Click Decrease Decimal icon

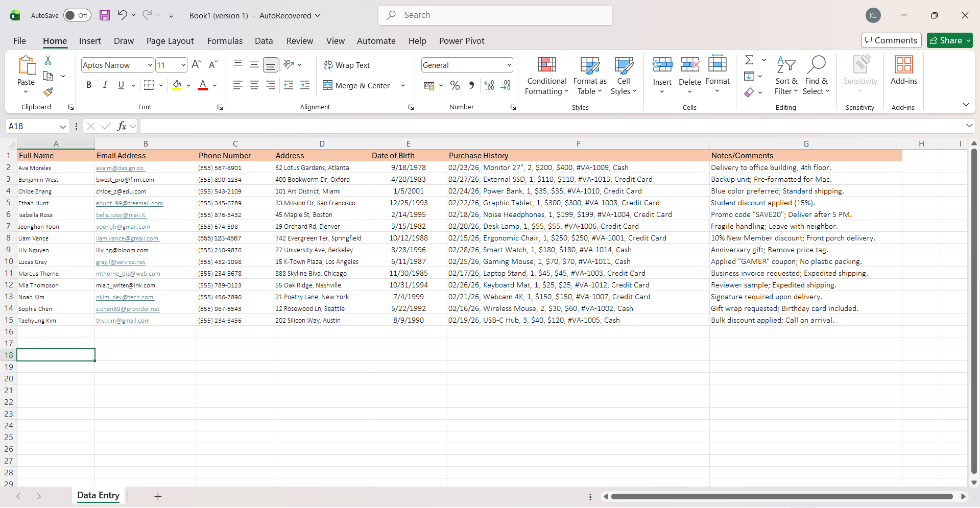pyautogui.click(x=506, y=85)
